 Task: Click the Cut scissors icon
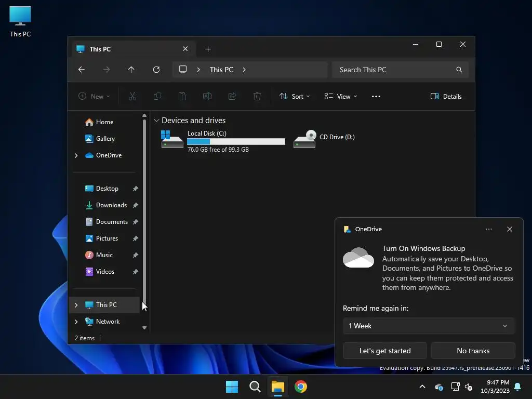click(x=132, y=96)
